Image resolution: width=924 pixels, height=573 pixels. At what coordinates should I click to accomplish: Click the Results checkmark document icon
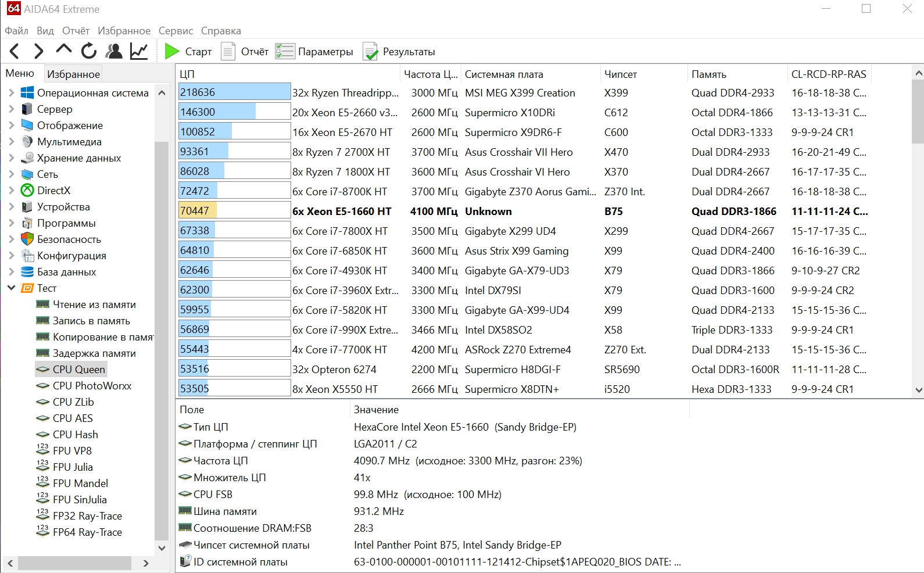[x=370, y=52]
